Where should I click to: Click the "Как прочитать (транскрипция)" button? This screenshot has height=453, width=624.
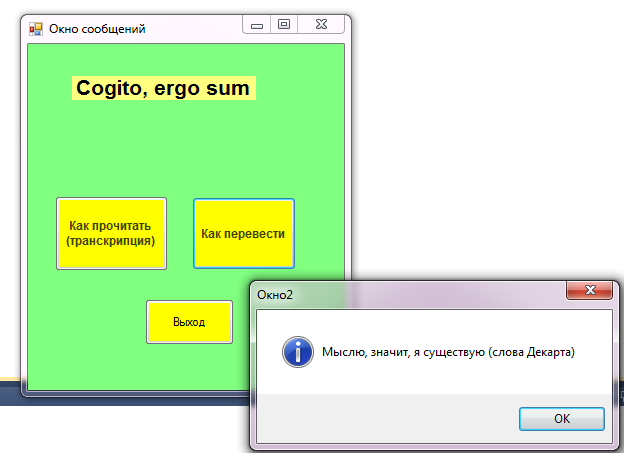click(111, 233)
